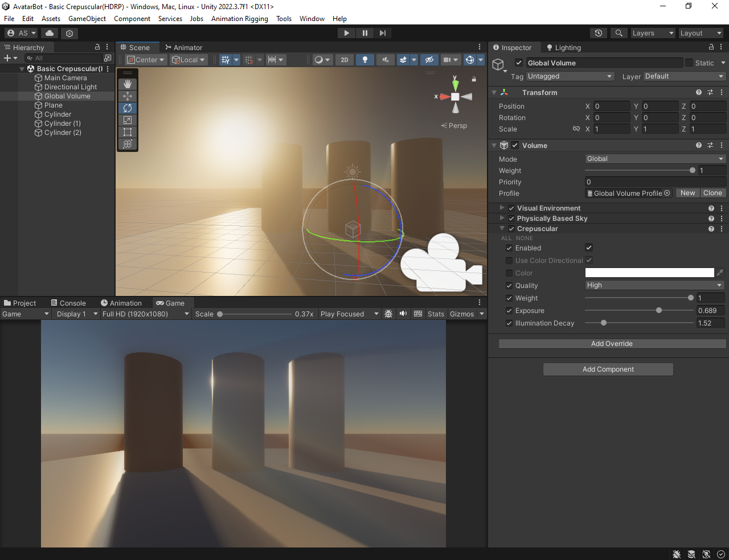The width and height of the screenshot is (729, 560).
Task: Open the Animation Rigging menu
Action: [239, 18]
